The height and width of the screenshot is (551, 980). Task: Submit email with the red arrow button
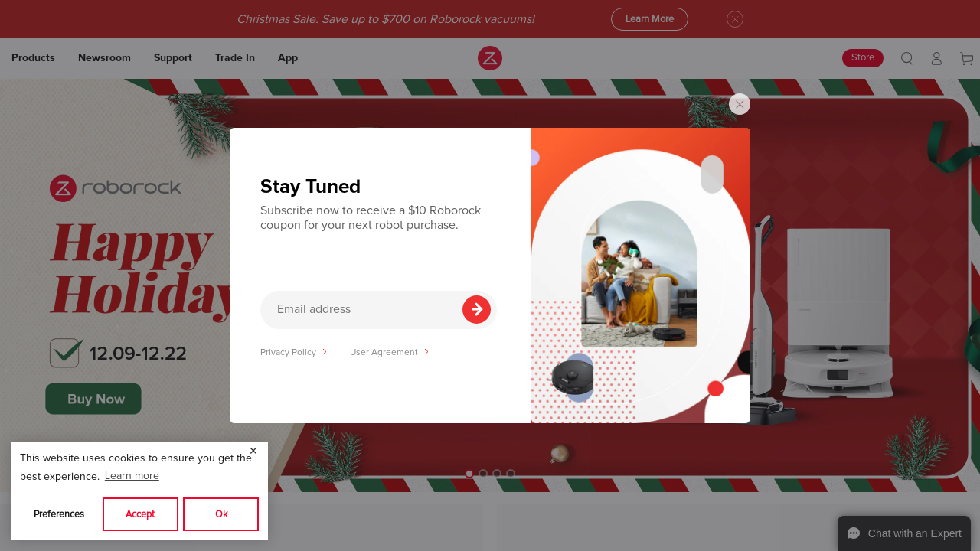476,309
